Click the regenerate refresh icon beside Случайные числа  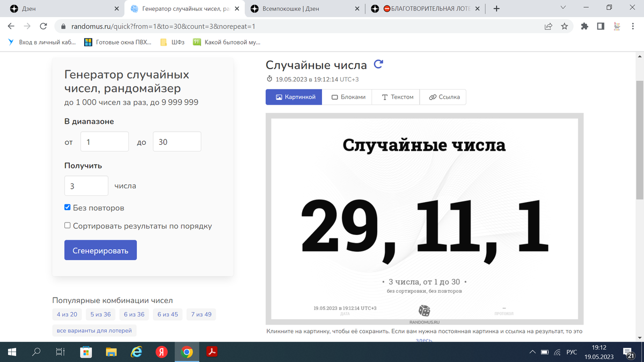[x=378, y=64]
